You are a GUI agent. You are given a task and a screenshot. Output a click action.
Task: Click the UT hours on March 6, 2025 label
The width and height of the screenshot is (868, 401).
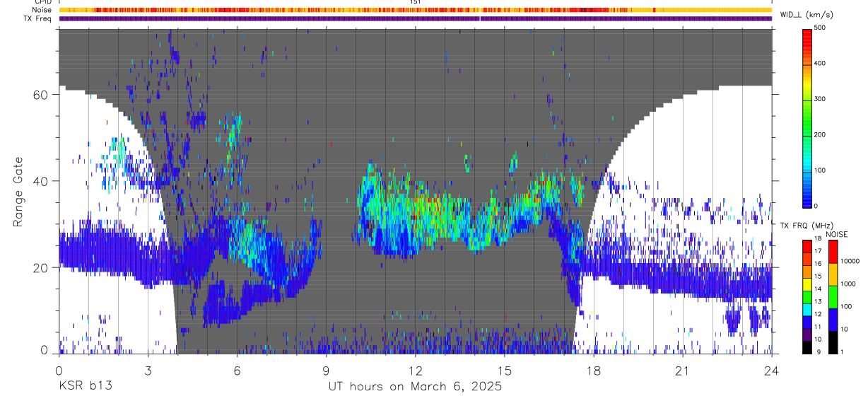[415, 387]
